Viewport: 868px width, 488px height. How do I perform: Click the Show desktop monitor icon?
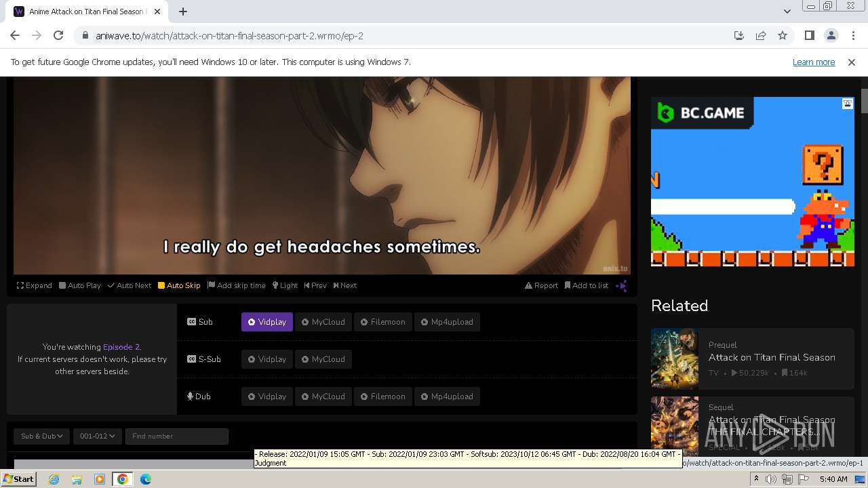(861, 479)
